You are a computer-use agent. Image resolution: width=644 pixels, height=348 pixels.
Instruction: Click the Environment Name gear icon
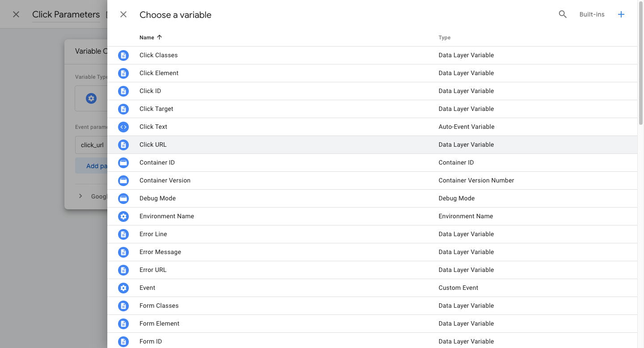[123, 216]
